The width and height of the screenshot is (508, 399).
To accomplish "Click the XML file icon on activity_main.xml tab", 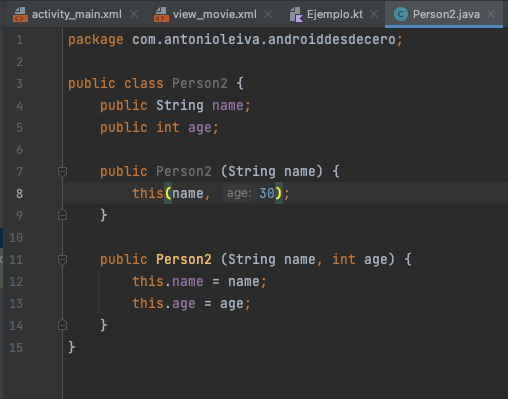I will click(20, 15).
